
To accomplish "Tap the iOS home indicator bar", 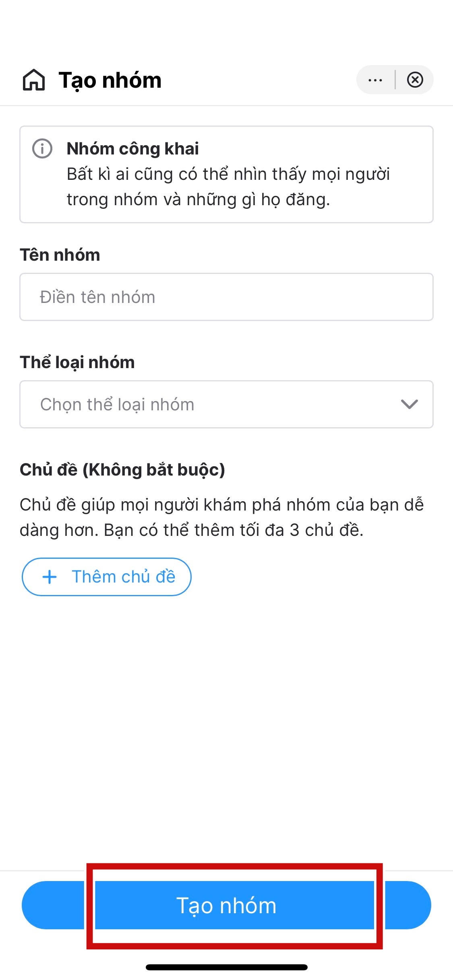I will point(227,967).
